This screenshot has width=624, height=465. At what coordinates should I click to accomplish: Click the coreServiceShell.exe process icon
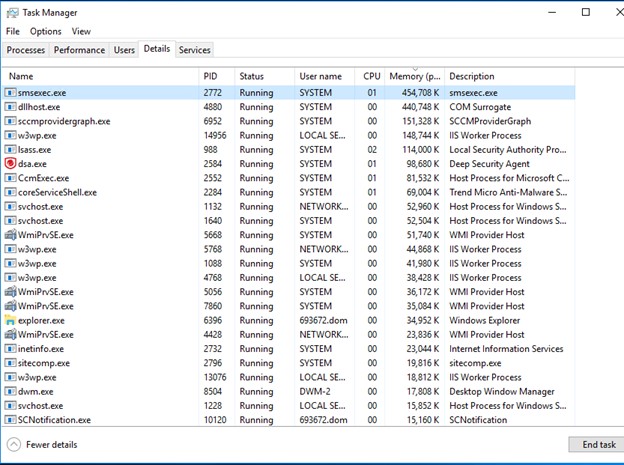pyautogui.click(x=10, y=192)
